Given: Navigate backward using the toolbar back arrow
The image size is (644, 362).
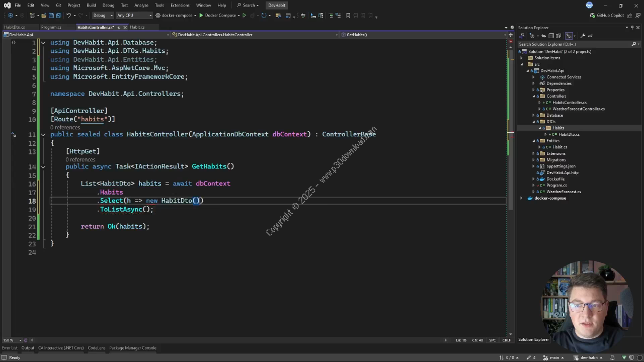Looking at the screenshot, I should coord(11,16).
